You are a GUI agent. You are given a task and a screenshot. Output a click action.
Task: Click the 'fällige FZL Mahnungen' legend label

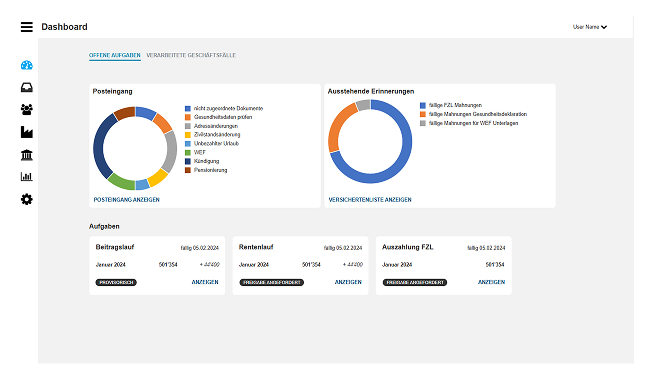(x=455, y=105)
